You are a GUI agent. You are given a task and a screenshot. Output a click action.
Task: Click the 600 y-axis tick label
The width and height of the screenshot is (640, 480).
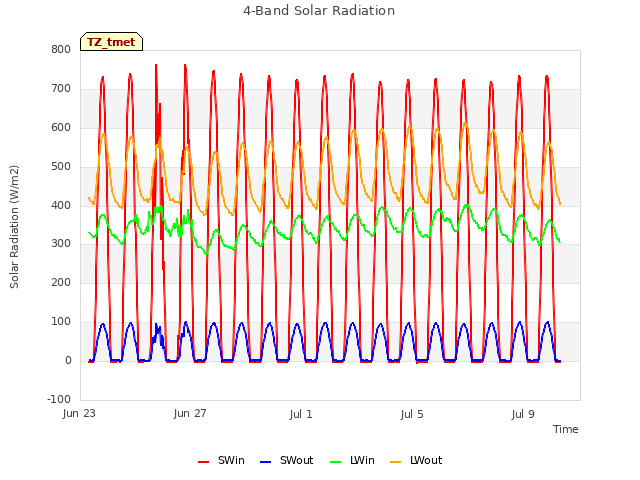[x=61, y=127]
